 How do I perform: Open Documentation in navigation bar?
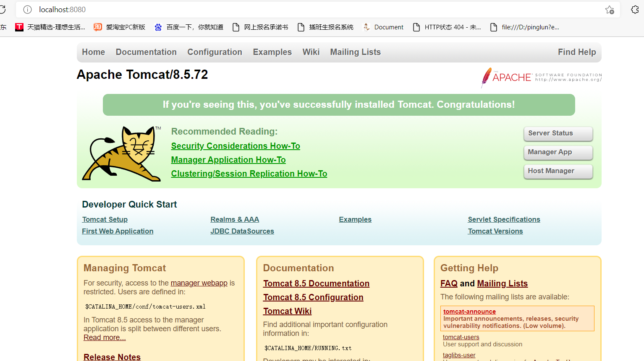coord(146,52)
